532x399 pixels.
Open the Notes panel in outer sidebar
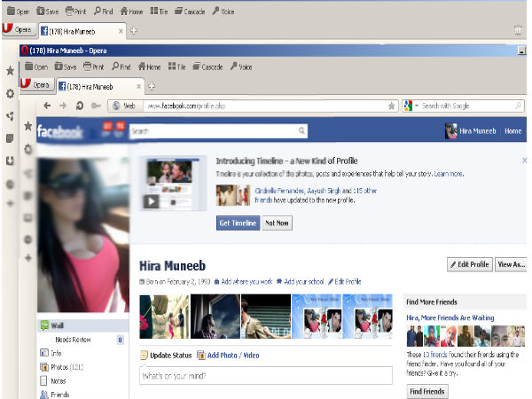coord(10,138)
